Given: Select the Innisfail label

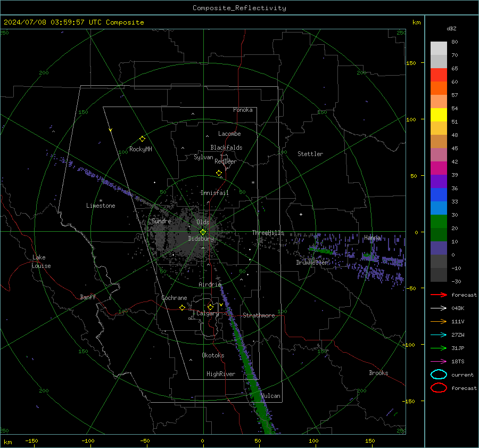Looking at the screenshot, I should (214, 193).
